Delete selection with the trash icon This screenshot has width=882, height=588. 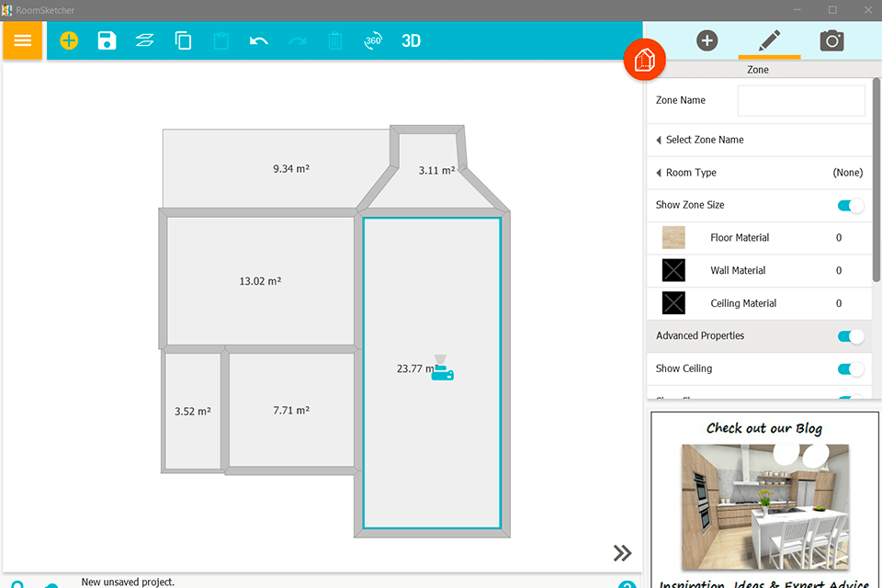(x=334, y=40)
